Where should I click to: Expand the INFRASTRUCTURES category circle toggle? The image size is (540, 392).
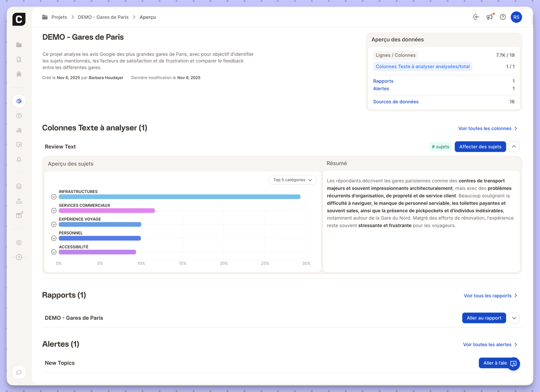pos(54,197)
